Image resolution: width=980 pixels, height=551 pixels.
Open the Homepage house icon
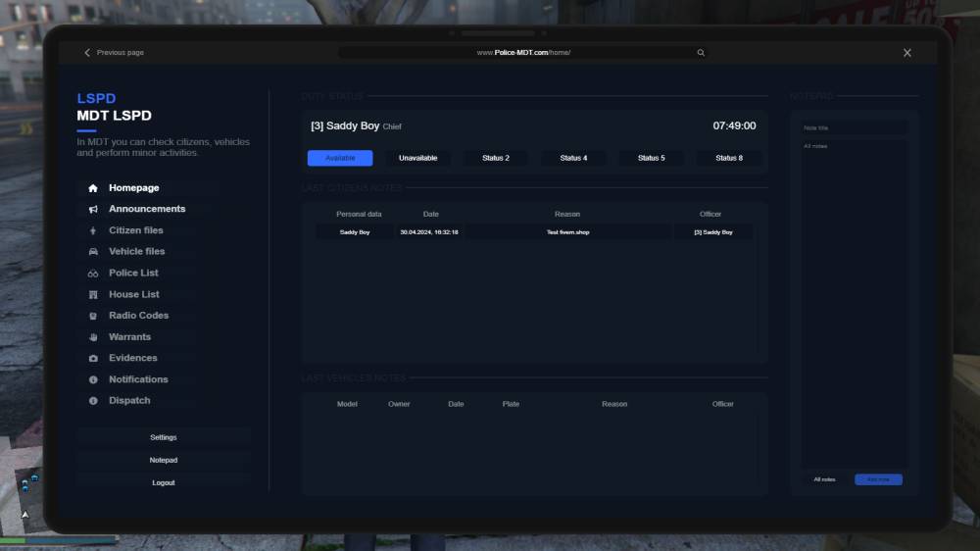click(x=93, y=188)
